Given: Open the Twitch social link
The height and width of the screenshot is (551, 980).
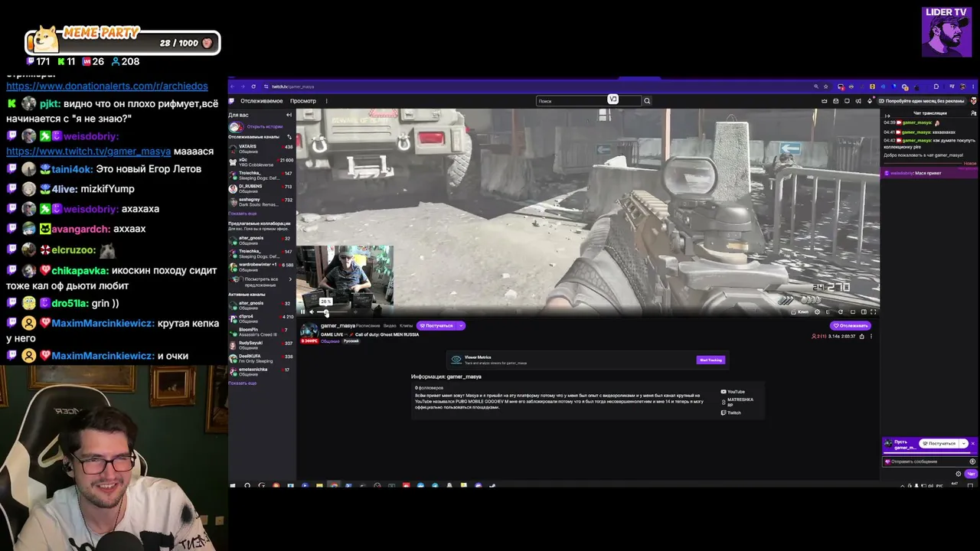Looking at the screenshot, I should coord(731,413).
